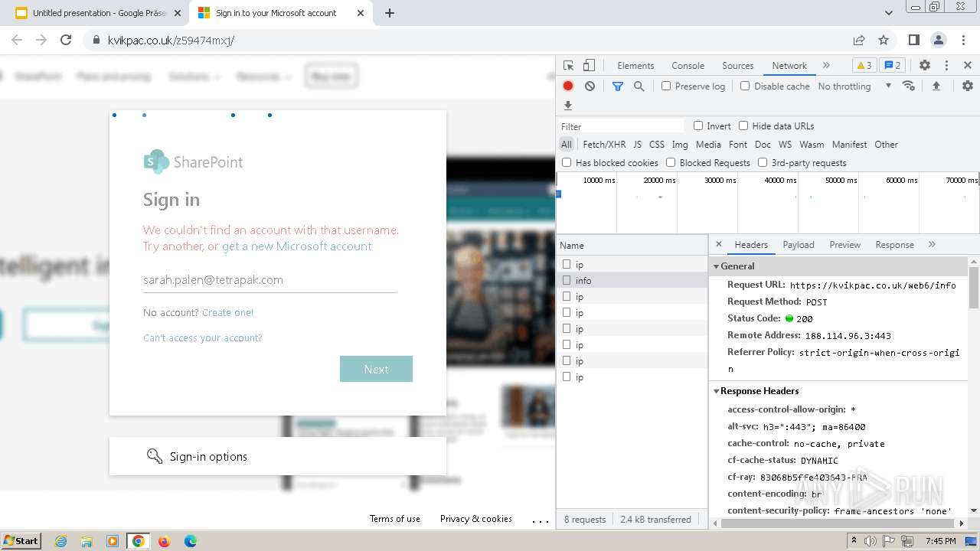Click the network Filter text field

tap(621, 126)
